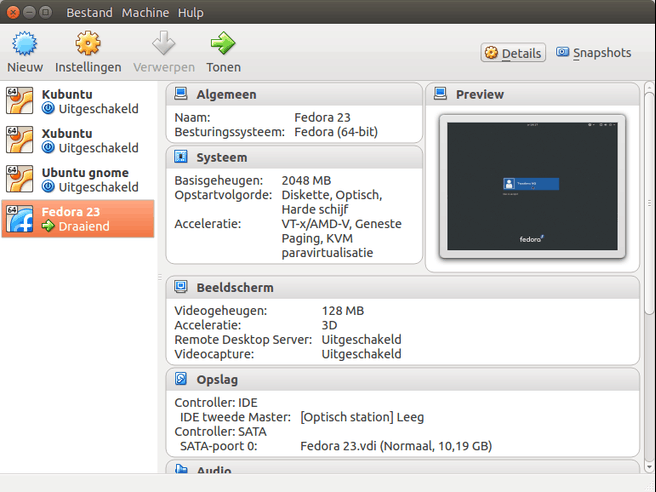Click the gear icon on Details button
The image size is (656, 492).
coord(491,53)
